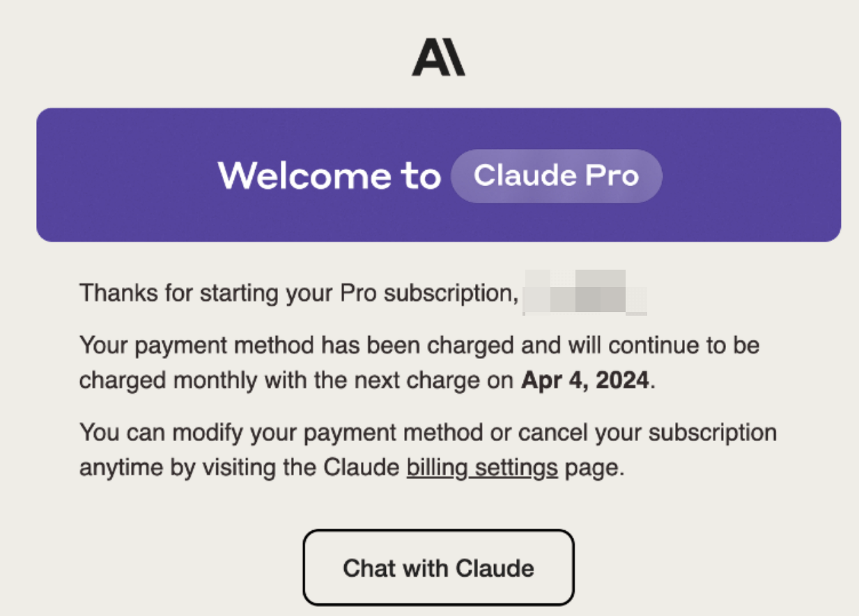Click the bold Apr 4, 2024 date

pos(585,380)
